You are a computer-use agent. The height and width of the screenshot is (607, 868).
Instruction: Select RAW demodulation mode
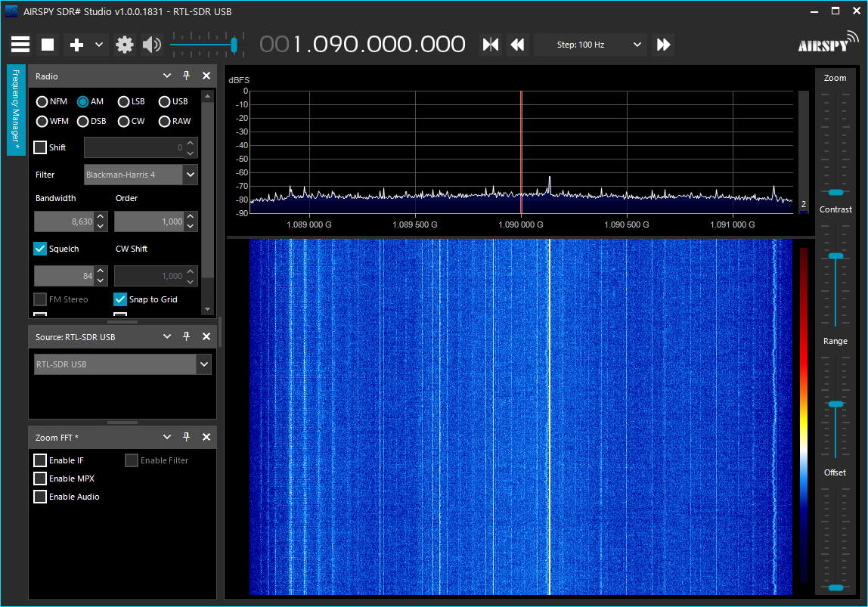(x=164, y=121)
